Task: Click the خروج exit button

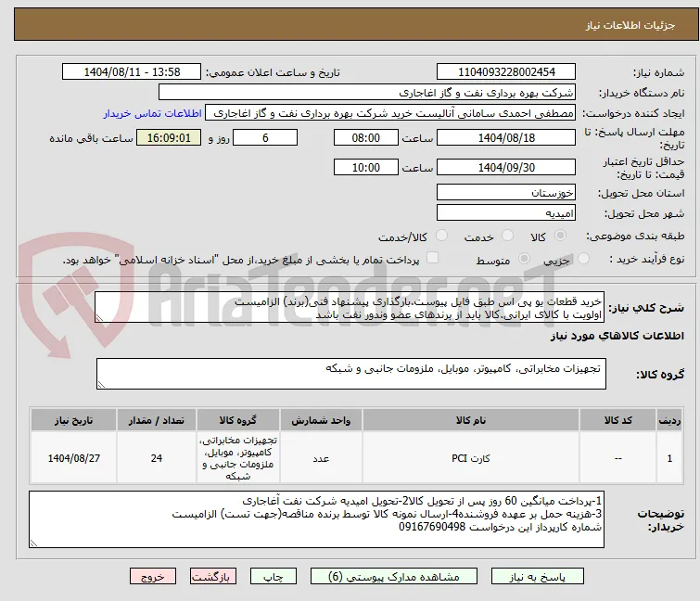Action: tap(153, 577)
